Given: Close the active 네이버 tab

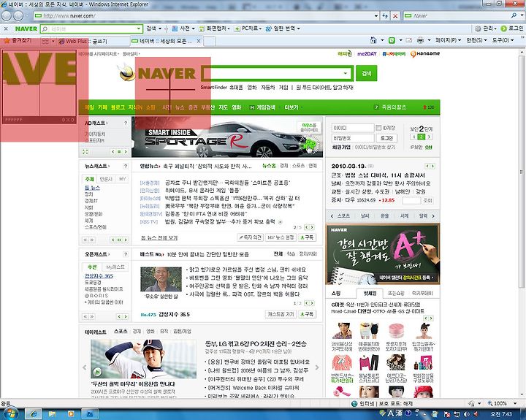Looking at the screenshot, I should click(199, 41).
